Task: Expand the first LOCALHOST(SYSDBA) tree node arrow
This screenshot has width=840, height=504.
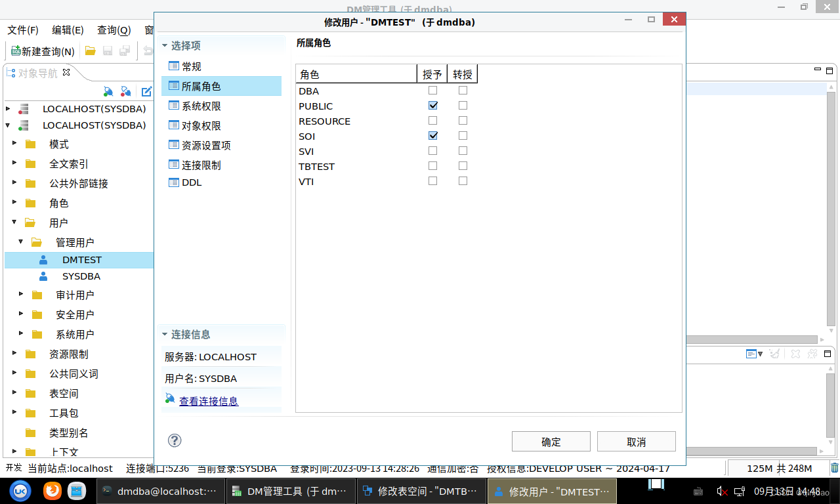Action: 8,109
